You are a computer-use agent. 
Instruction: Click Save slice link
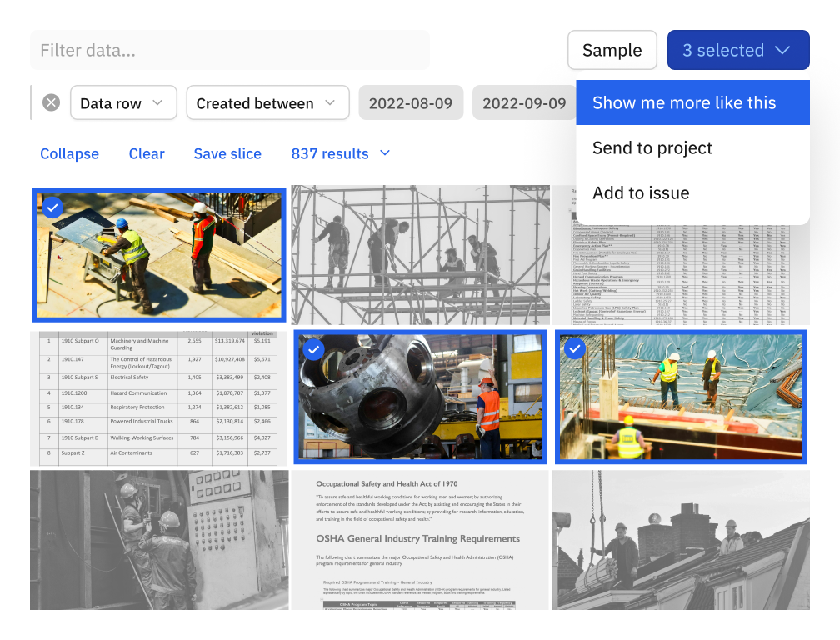[227, 153]
